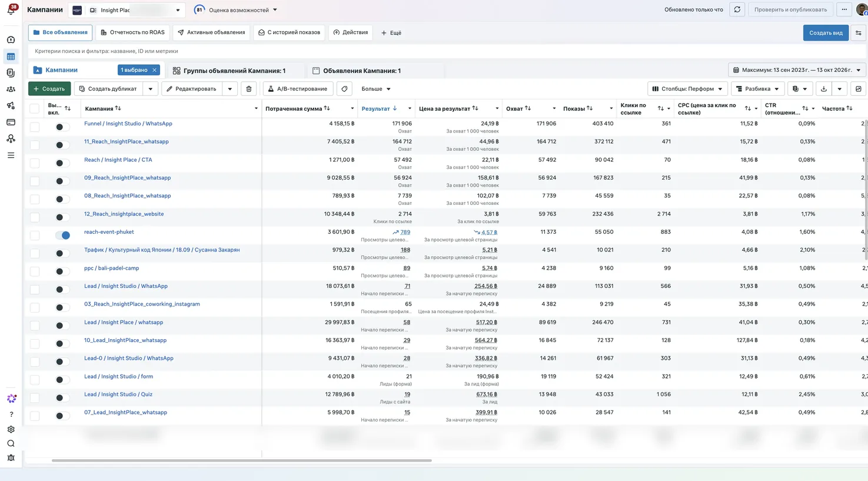Open the audiences people icon in sidebar
868x481 pixels.
click(11, 89)
